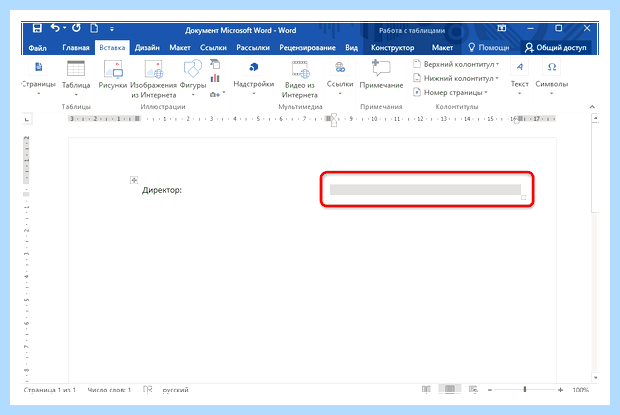Undo the last action
Screen dimensions: 620x415
tap(55, 28)
